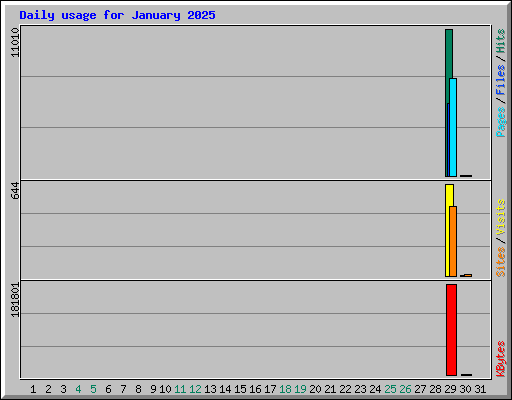Click the Hits legend label
Viewport: 512px width, 400px height.
[x=500, y=41]
